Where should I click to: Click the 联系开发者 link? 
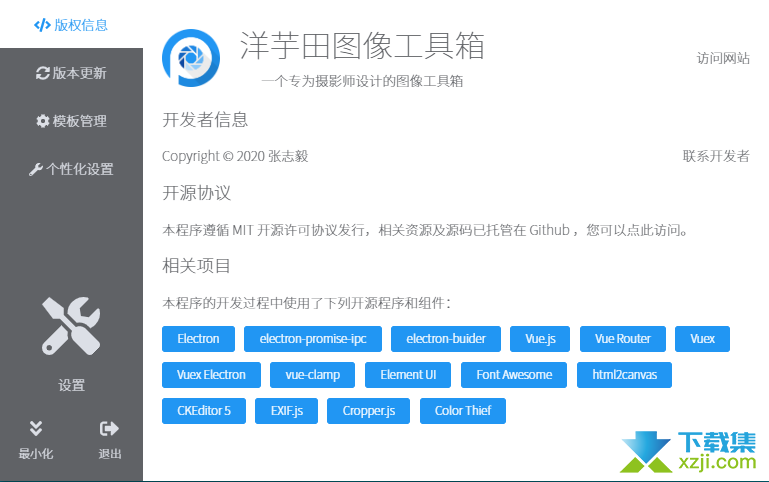pos(716,156)
